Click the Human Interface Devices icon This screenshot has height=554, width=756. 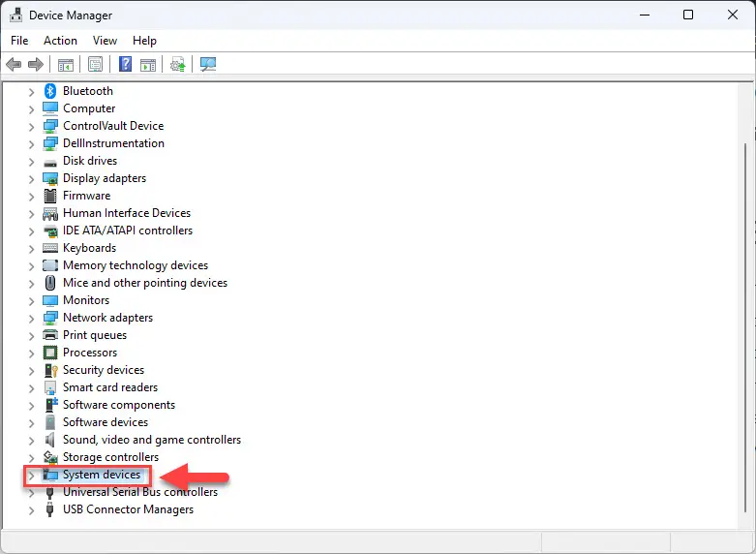[50, 213]
